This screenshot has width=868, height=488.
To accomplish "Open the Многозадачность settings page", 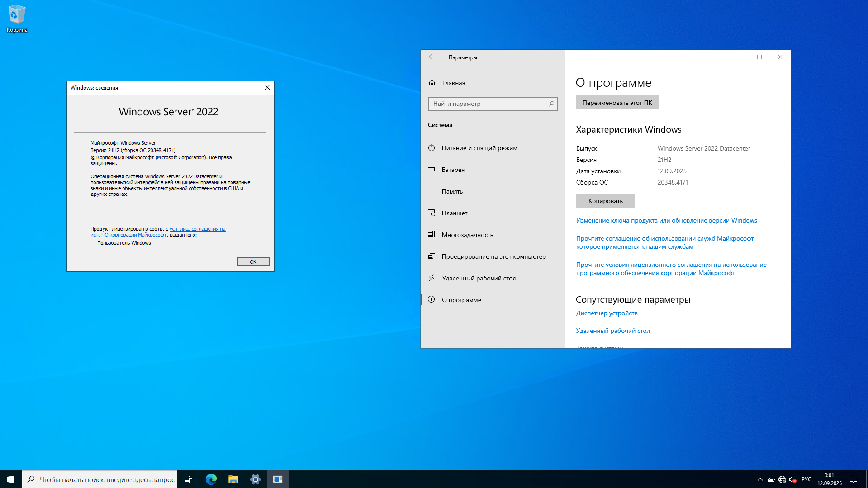I will point(493,235).
